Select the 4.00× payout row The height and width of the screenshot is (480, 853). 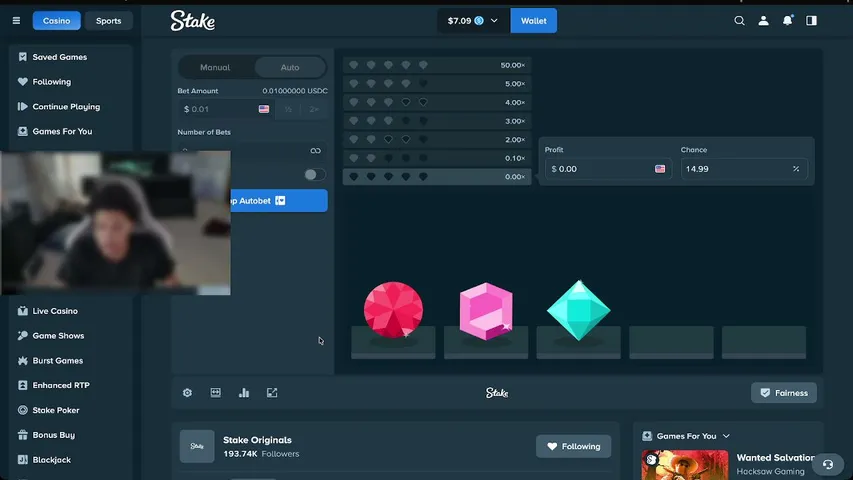pyautogui.click(x=437, y=102)
